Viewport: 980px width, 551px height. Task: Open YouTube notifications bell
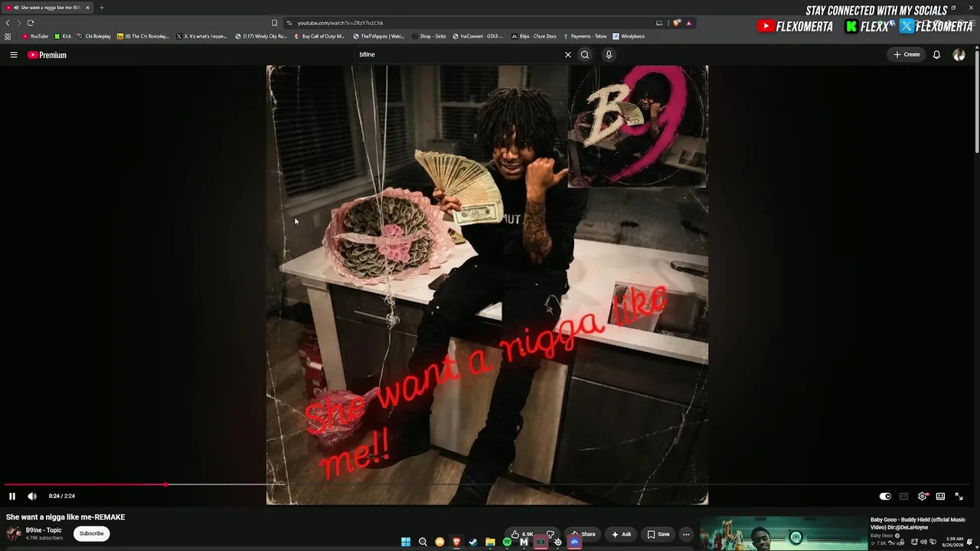click(x=936, y=55)
